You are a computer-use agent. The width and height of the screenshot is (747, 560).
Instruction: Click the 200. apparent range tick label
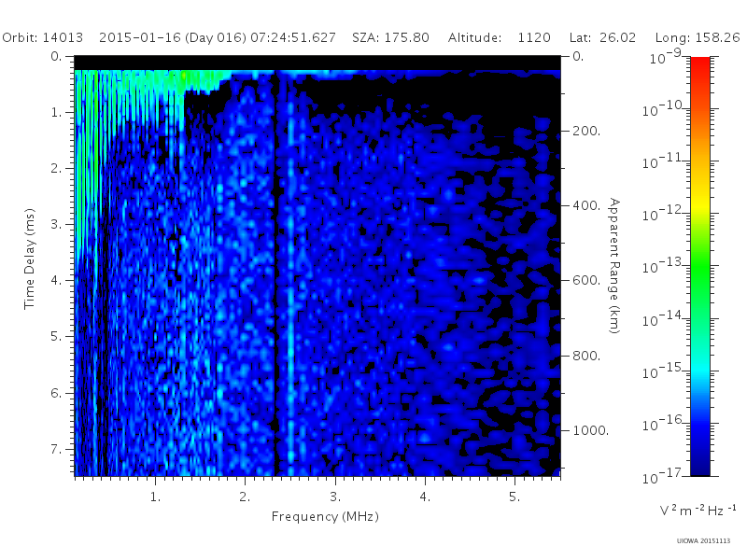[586, 131]
